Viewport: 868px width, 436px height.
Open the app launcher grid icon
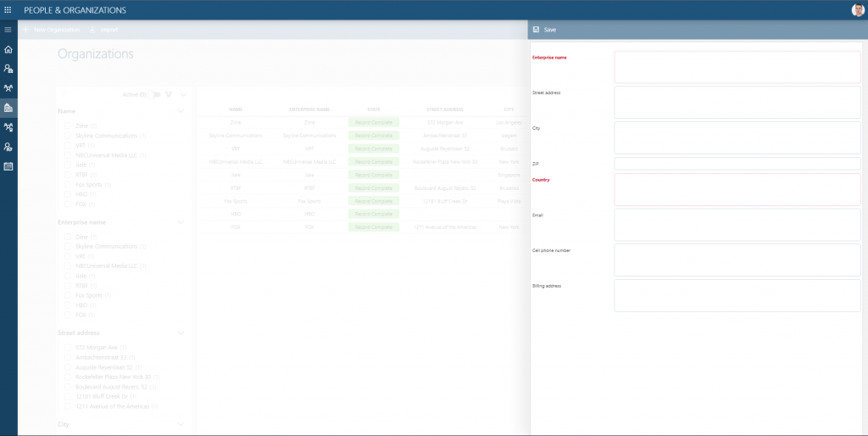pyautogui.click(x=8, y=10)
